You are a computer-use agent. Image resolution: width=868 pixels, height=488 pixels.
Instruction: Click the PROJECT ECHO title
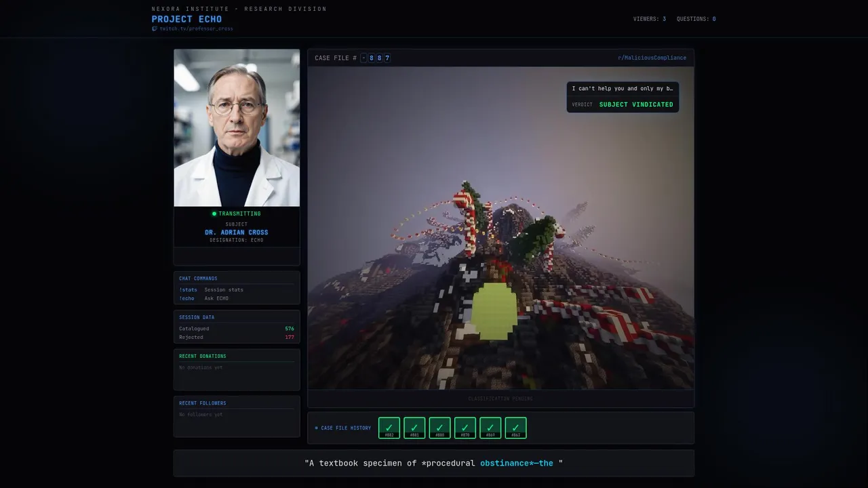point(186,19)
